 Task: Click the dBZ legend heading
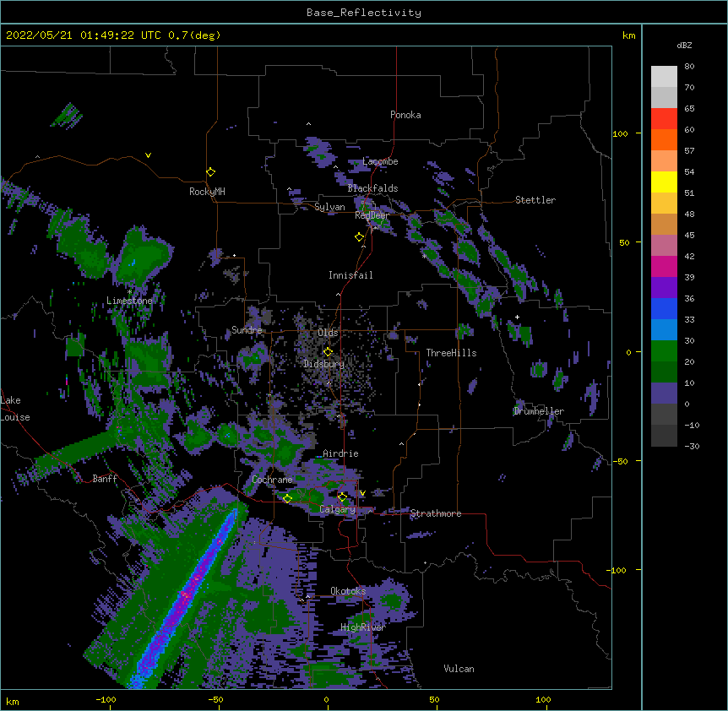pos(684,45)
